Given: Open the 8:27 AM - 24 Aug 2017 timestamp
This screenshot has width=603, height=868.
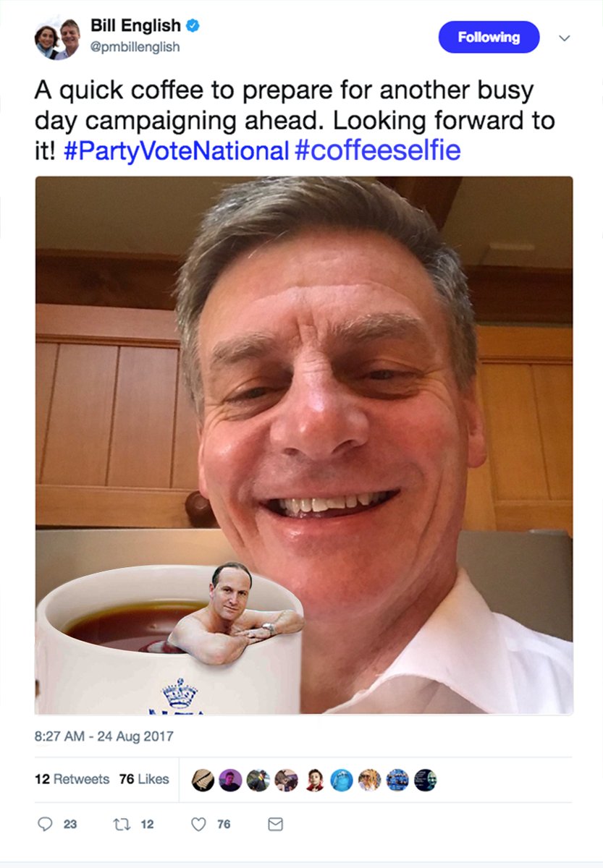Looking at the screenshot, I should pos(104,737).
